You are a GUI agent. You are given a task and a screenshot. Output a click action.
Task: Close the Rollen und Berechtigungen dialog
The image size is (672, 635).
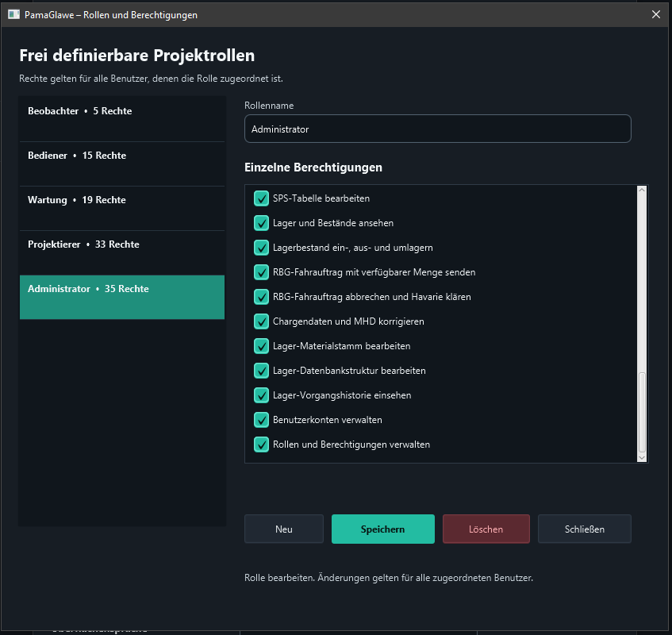tap(655, 14)
